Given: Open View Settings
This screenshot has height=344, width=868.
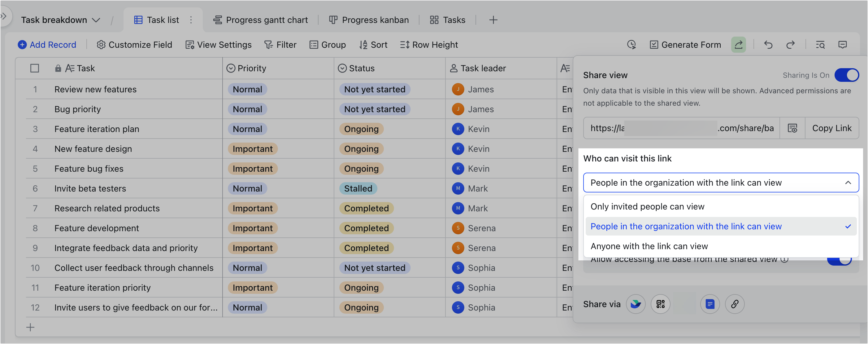Looking at the screenshot, I should tap(218, 45).
